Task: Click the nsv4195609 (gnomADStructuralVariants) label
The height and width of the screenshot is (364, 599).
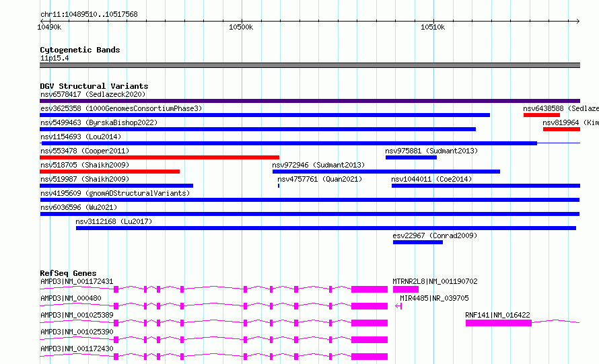Action: coord(115,193)
